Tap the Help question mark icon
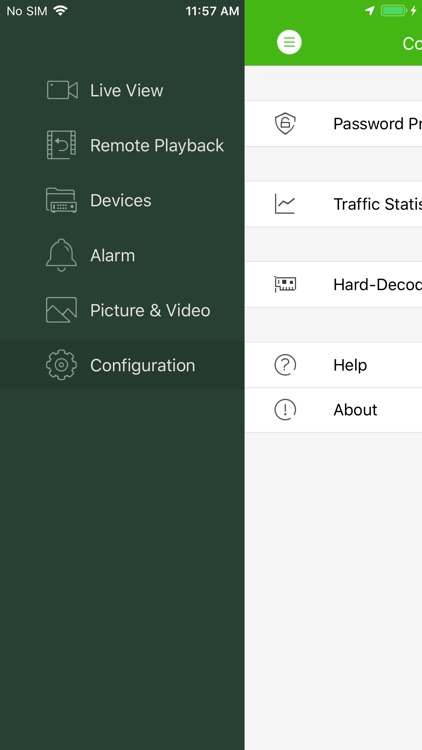422x750 pixels. [x=285, y=365]
